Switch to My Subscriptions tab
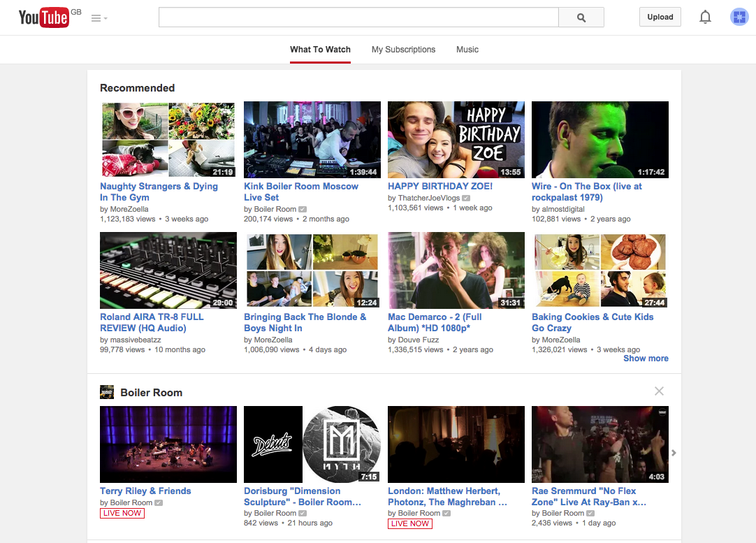This screenshot has height=543, width=756. click(403, 50)
